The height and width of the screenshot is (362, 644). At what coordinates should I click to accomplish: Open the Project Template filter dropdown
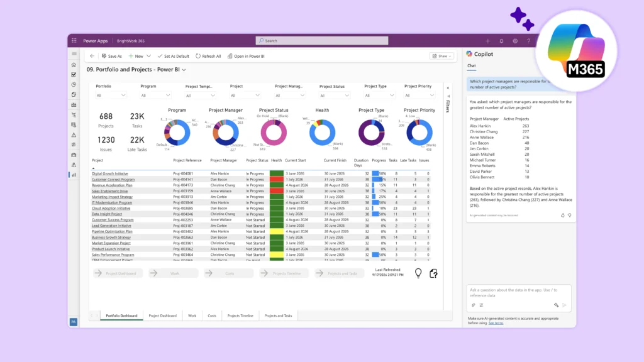pos(201,96)
